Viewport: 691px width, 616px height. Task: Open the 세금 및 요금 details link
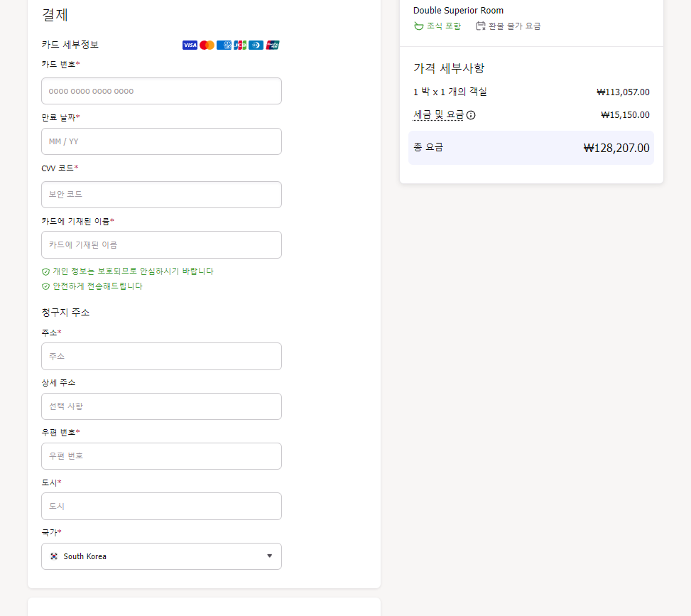(x=438, y=114)
